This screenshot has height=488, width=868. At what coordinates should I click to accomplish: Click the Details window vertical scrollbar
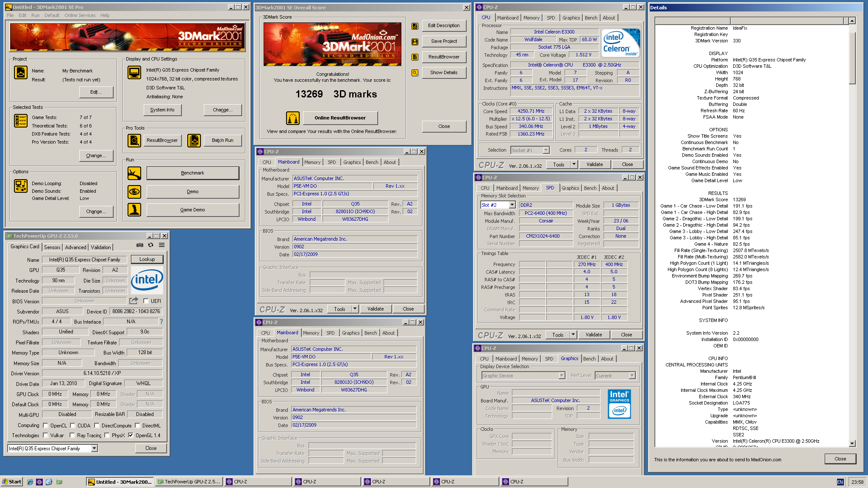click(x=852, y=232)
